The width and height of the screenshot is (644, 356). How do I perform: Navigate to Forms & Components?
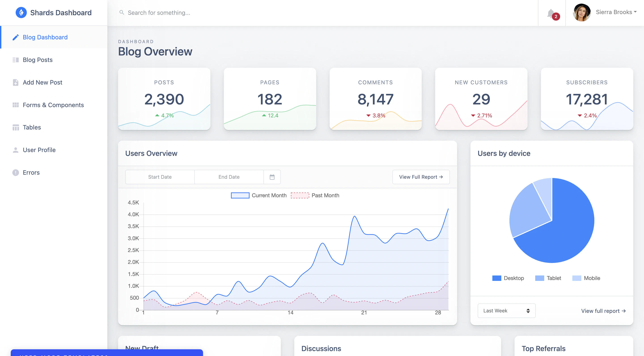pos(54,105)
